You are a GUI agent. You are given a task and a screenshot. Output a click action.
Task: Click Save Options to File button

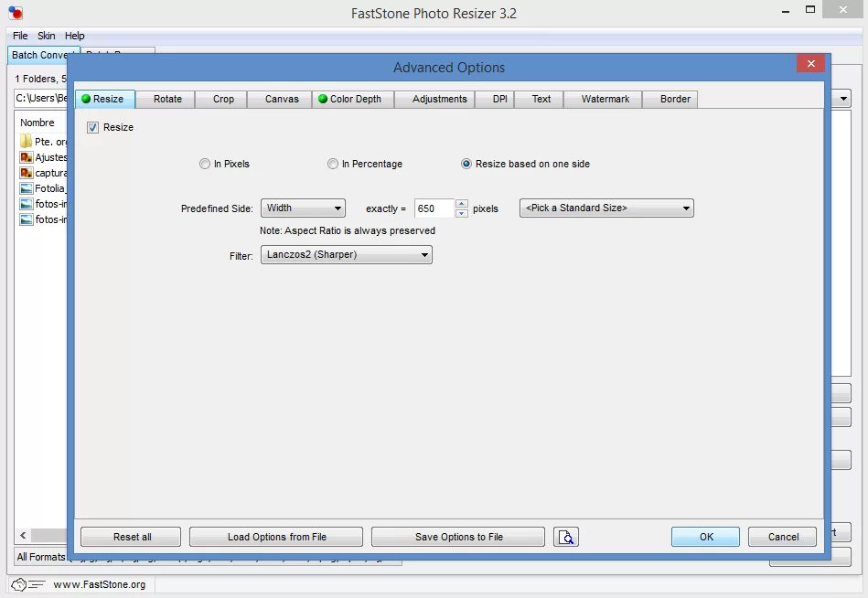458,537
